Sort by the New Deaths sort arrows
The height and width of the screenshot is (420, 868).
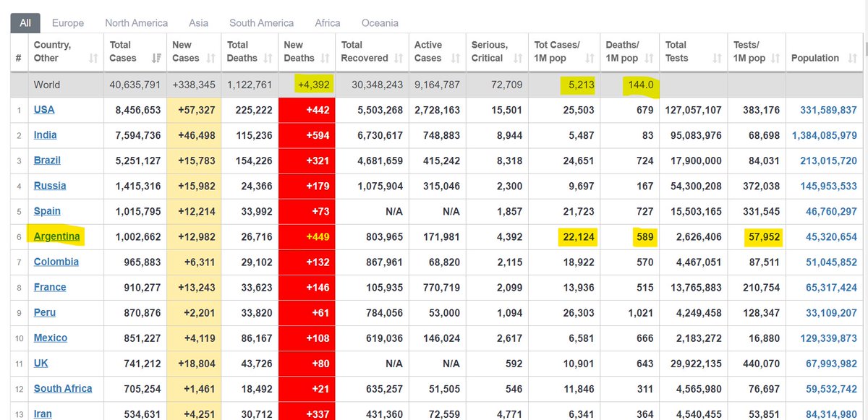(324, 58)
